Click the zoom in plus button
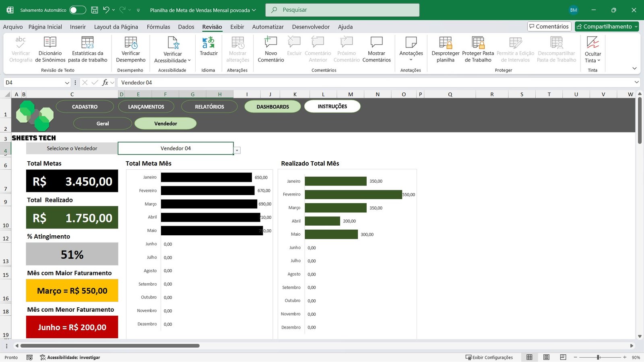This screenshot has width=644, height=362. [x=625, y=357]
